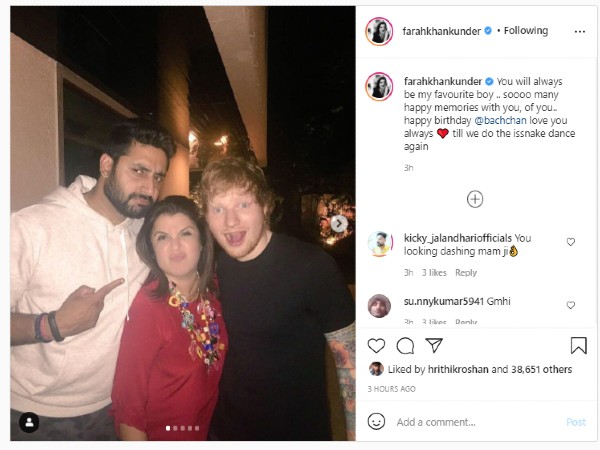View the 3 likes on kicky's comment

tap(434, 272)
